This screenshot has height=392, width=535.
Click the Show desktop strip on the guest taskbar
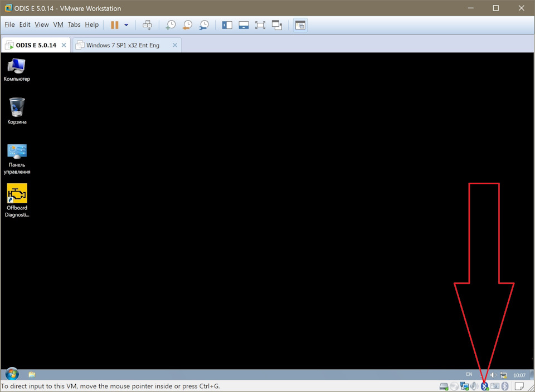click(x=533, y=375)
